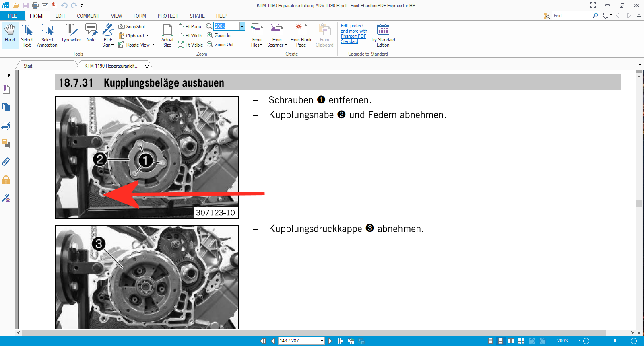644x346 pixels.
Task: Go to the next page
Action: point(330,341)
